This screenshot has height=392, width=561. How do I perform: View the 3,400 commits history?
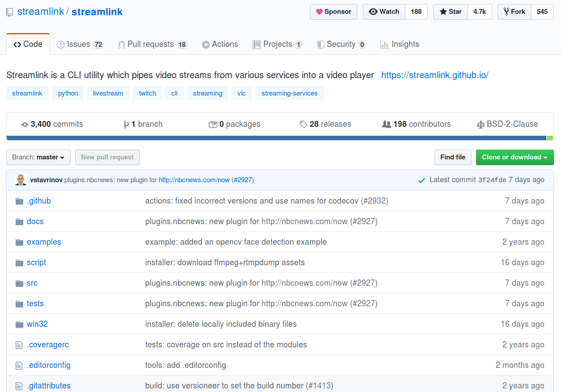click(x=52, y=125)
